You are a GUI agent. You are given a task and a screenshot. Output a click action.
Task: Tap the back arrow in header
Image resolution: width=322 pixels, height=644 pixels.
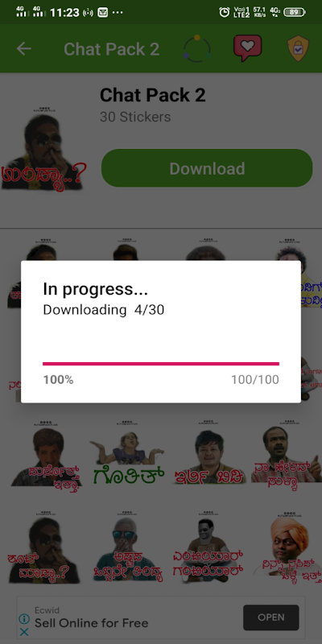(24, 49)
